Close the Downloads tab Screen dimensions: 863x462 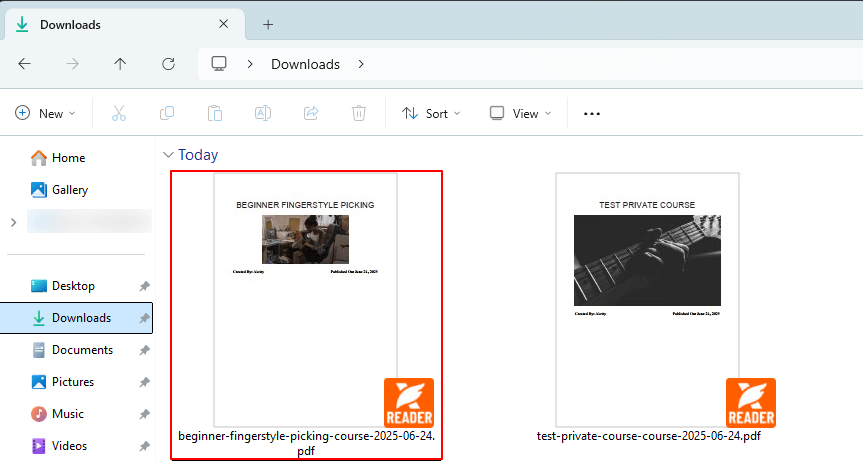[x=223, y=24]
